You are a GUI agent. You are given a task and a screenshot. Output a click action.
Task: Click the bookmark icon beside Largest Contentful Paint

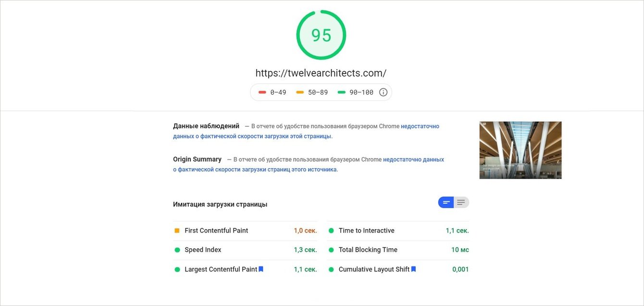[261, 269]
